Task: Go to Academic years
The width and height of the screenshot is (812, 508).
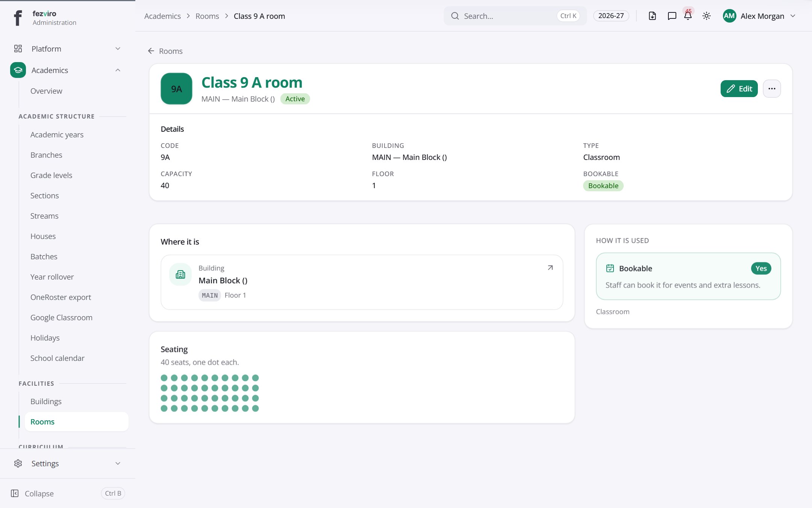Action: coord(57,135)
